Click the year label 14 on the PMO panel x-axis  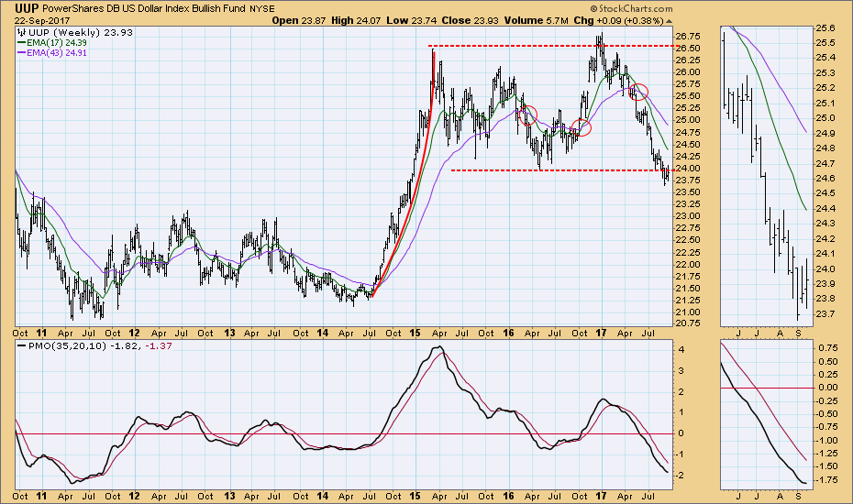point(323,496)
